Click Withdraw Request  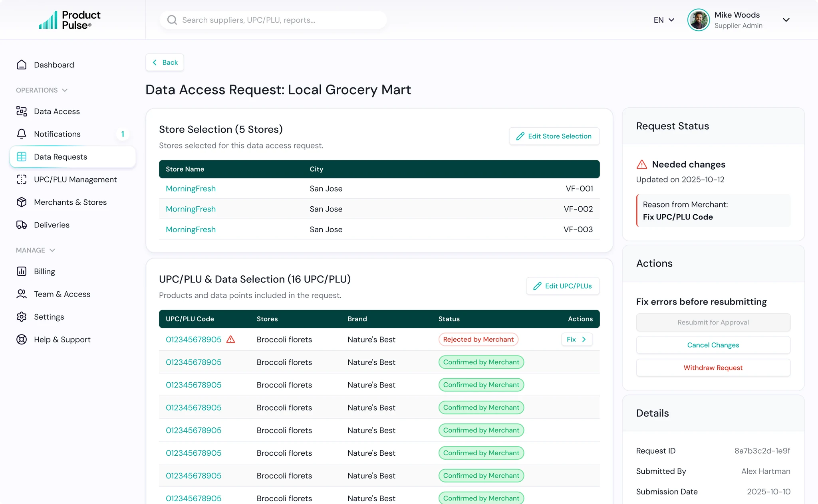[x=713, y=368]
